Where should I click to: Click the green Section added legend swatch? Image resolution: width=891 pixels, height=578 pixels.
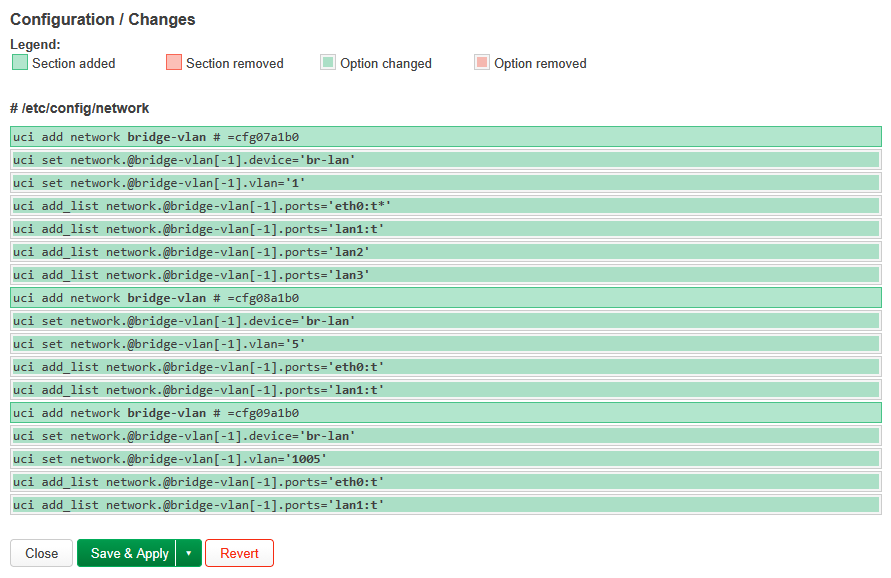pos(20,62)
